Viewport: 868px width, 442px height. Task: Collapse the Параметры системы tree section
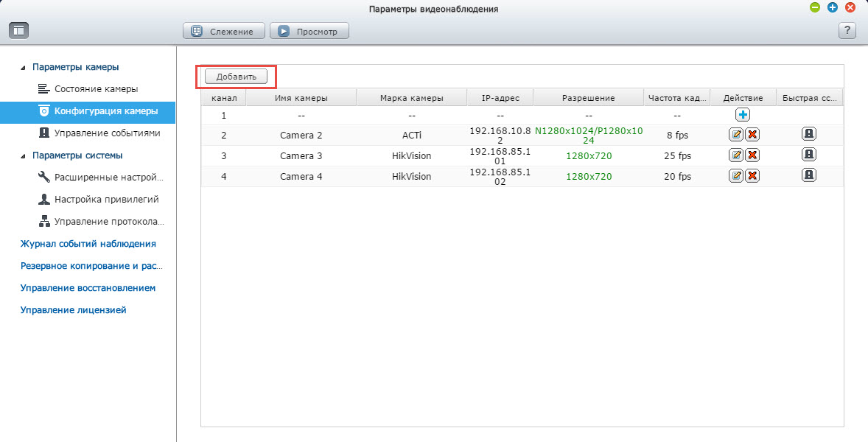click(23, 156)
